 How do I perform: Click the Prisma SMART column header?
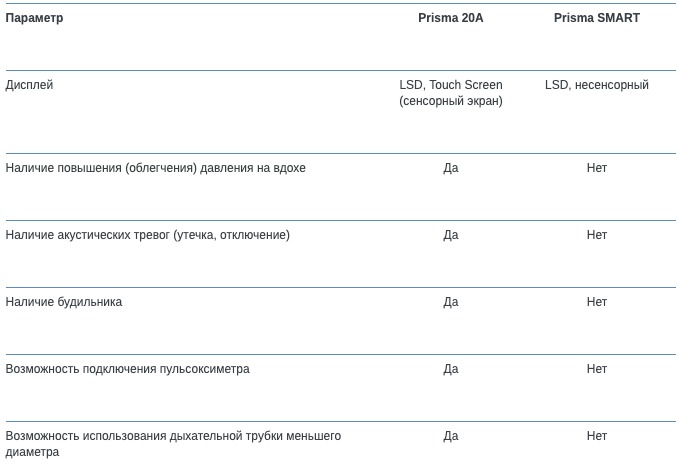(597, 18)
